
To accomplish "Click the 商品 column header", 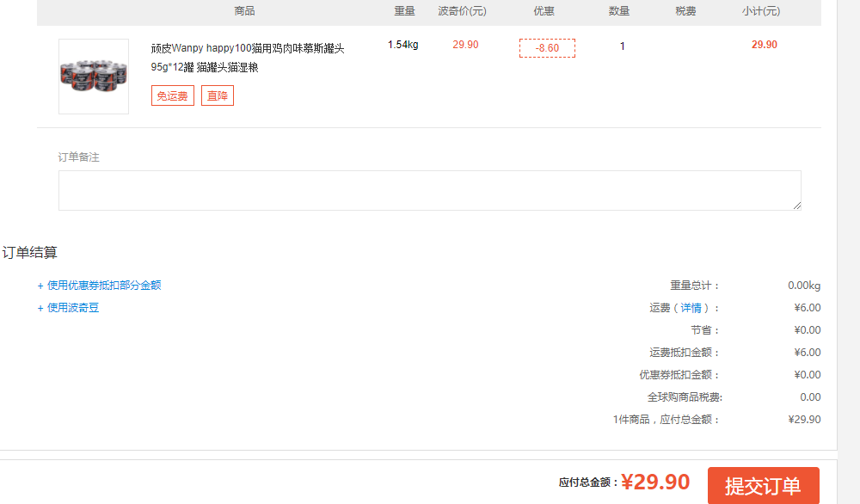I will [x=244, y=11].
